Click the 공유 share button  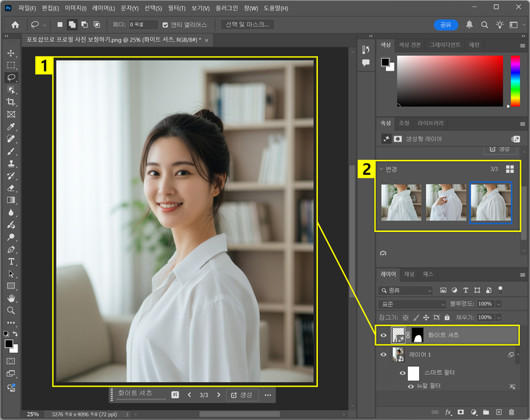[x=445, y=25]
